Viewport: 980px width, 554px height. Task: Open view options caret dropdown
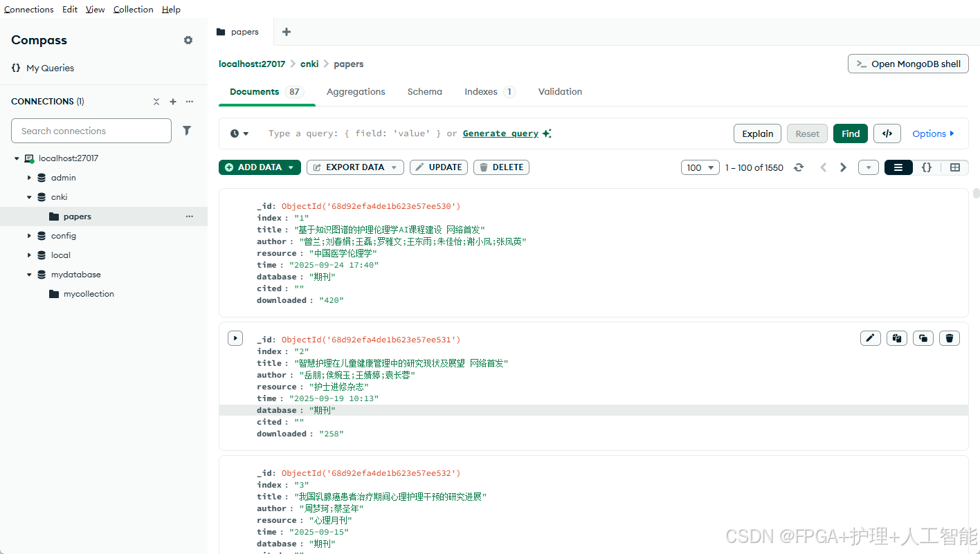coord(868,167)
